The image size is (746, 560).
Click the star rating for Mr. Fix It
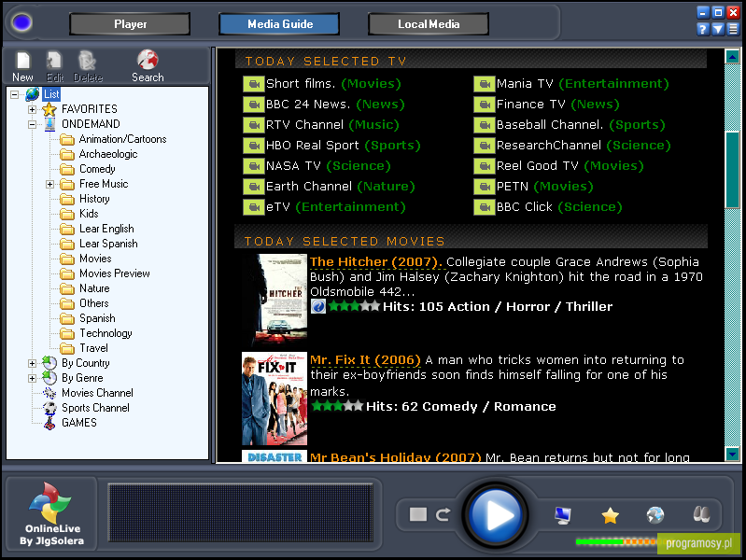click(338, 406)
